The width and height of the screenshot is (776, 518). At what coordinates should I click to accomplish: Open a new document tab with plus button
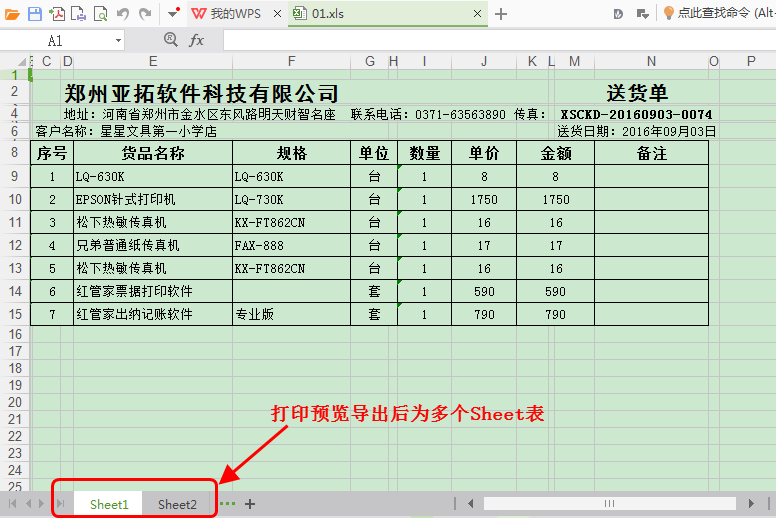pos(501,14)
